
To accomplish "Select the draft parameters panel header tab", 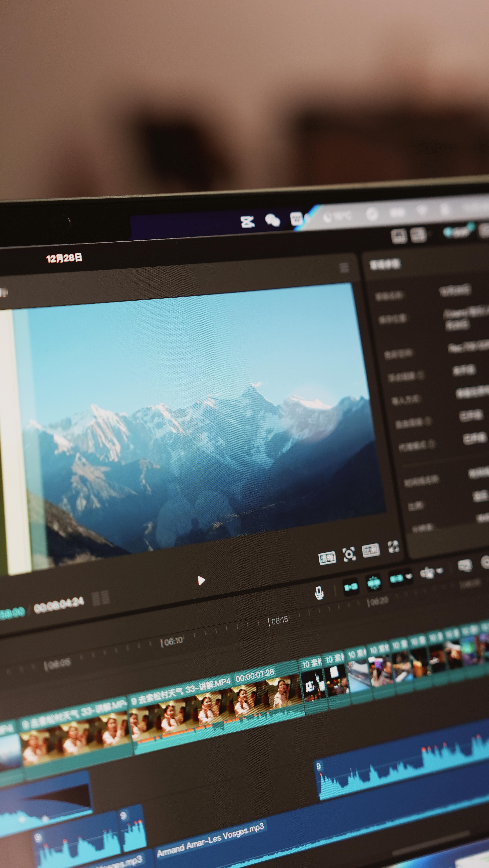I will tap(385, 265).
